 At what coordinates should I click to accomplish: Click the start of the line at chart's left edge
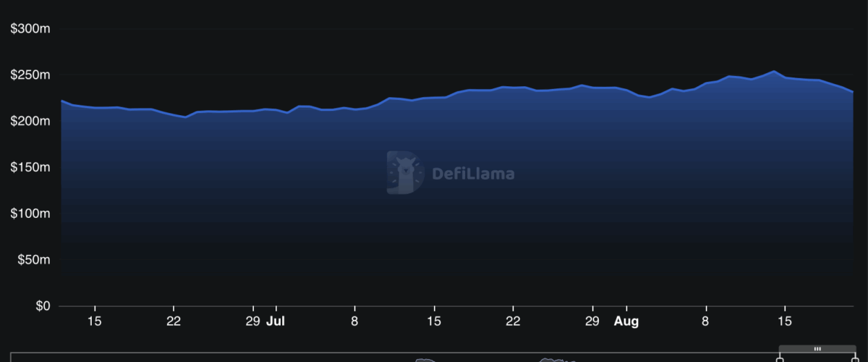[x=61, y=101]
